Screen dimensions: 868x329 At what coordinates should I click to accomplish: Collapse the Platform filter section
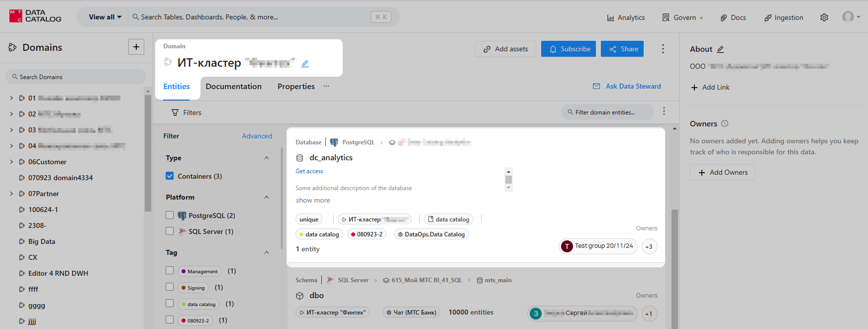[x=267, y=197]
